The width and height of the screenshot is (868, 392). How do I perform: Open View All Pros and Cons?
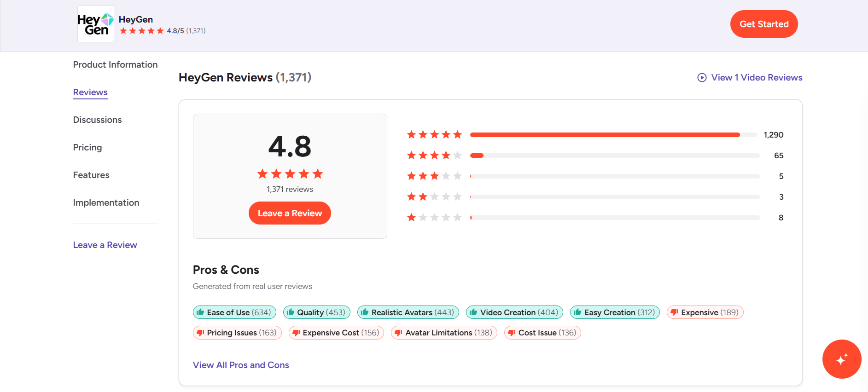(x=241, y=365)
